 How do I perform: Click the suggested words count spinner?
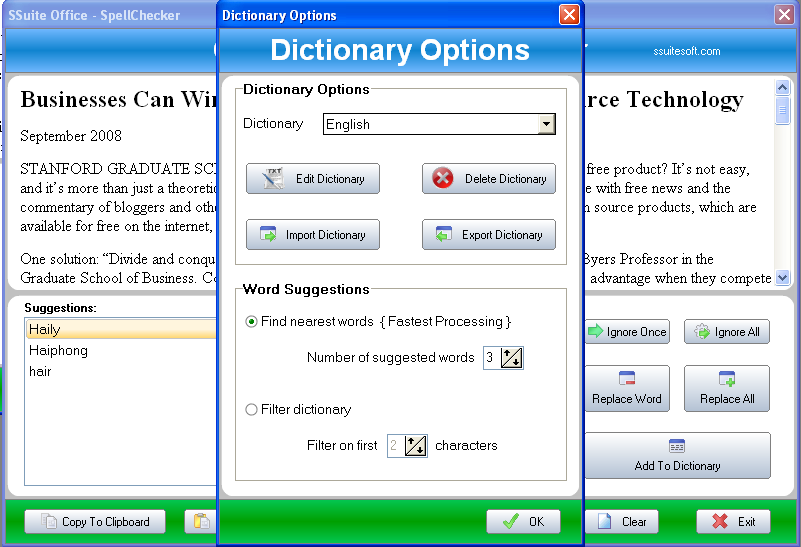point(513,358)
